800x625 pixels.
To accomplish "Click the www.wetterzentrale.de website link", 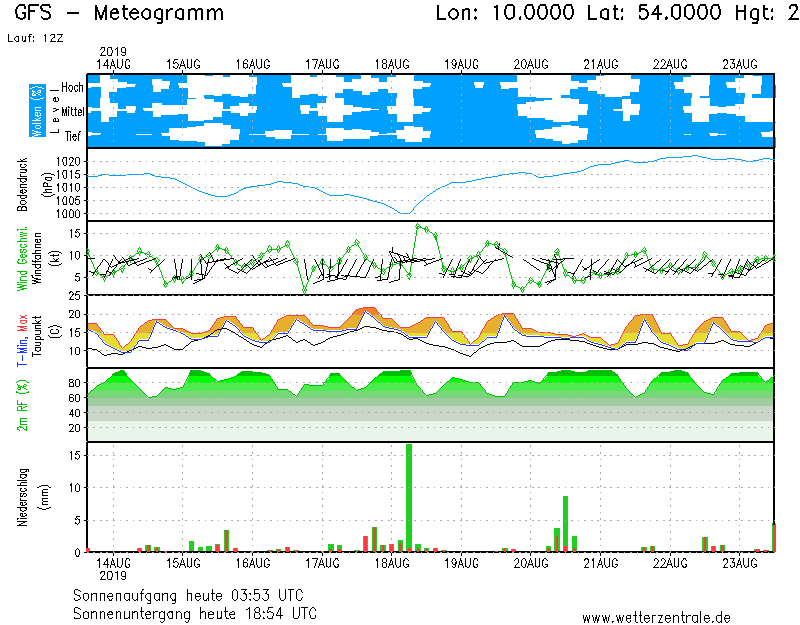I will tap(656, 617).
